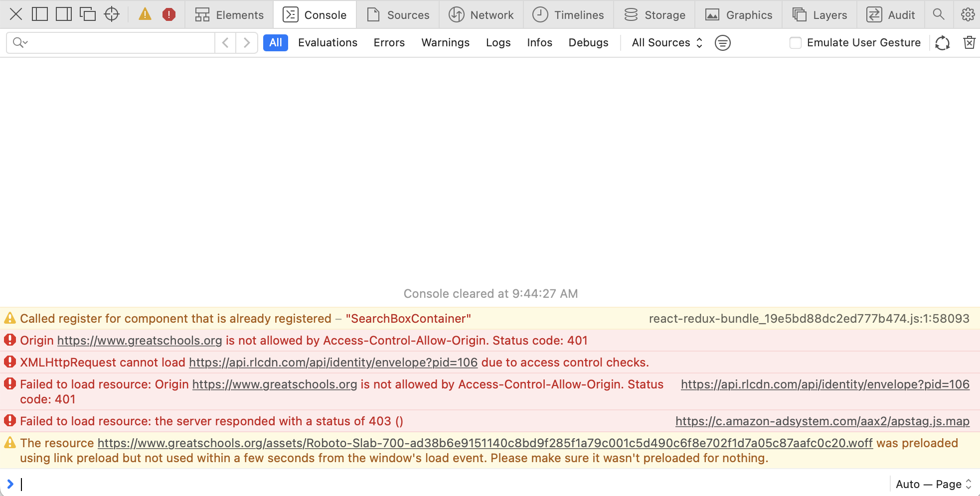980x496 pixels.
Task: Open the Roboto-Slab woff resource link
Action: click(485, 443)
